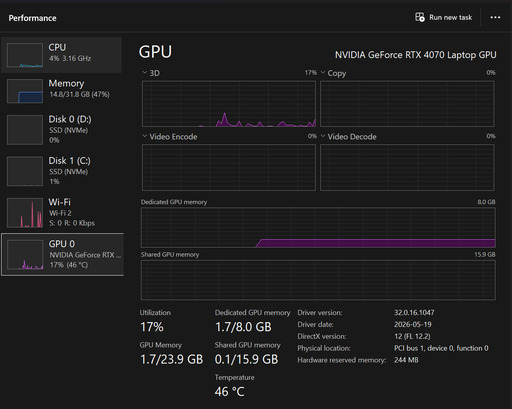Click the Memory mini graph thumbnail

pos(25,91)
